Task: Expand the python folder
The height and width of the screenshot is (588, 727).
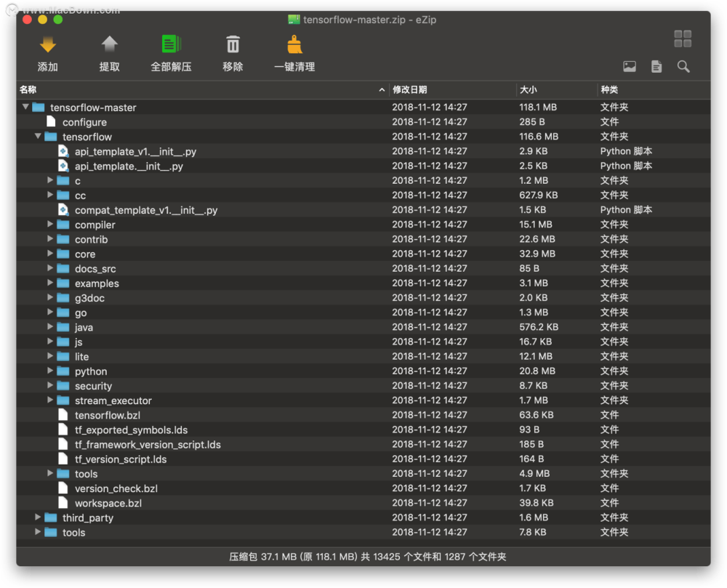Action: pyautogui.click(x=50, y=371)
